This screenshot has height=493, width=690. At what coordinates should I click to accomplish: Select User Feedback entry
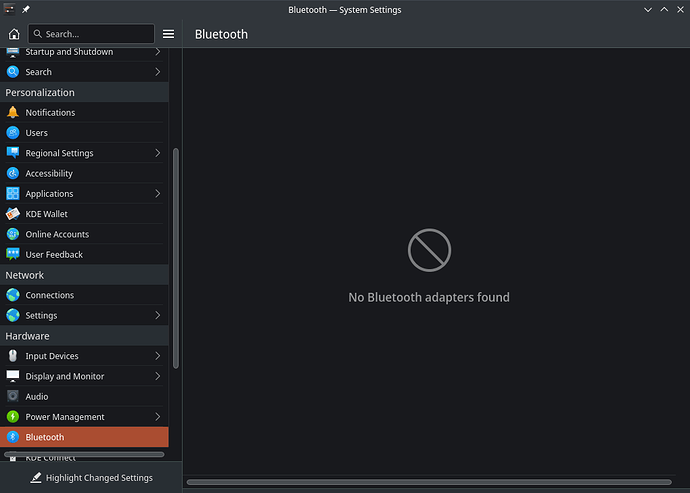[x=84, y=254]
